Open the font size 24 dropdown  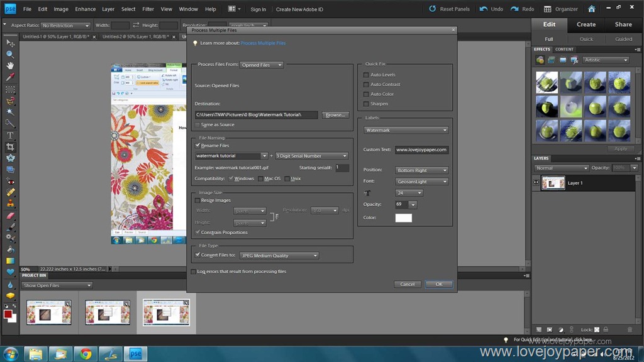point(409,193)
